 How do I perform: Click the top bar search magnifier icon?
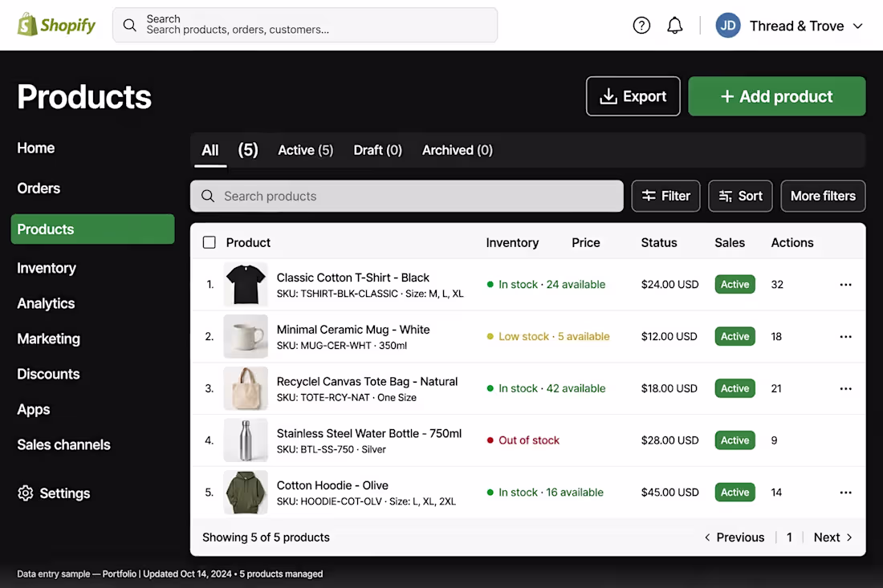[x=129, y=25]
